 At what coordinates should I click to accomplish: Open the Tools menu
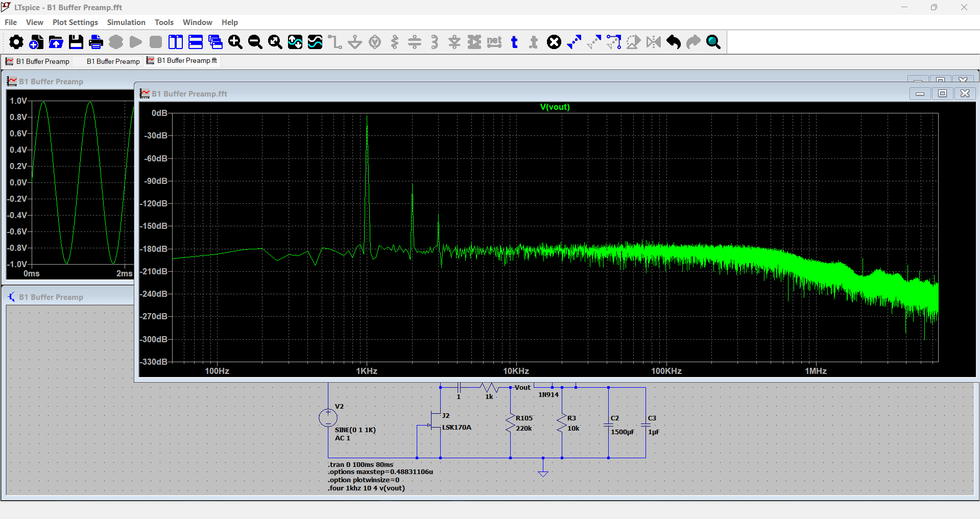coord(164,22)
